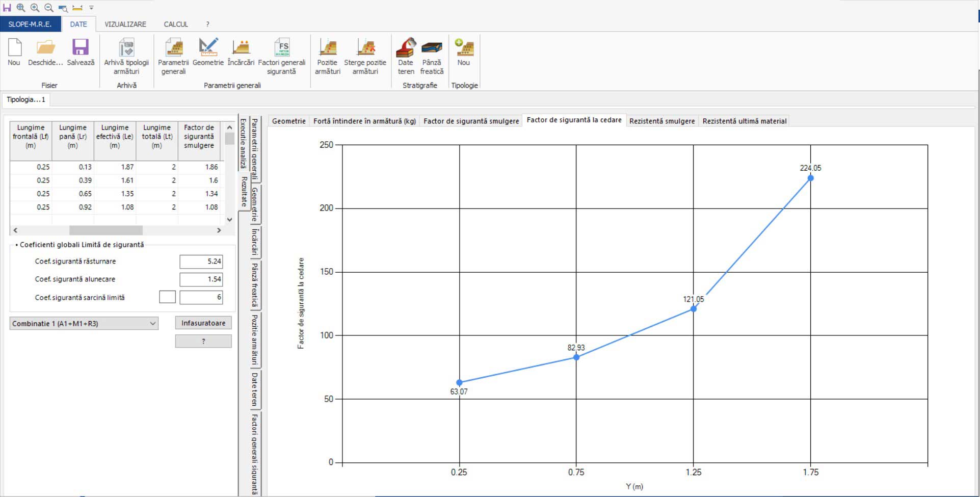The image size is (980, 497).
Task: Click the question mark button below Infasuratoare
Action: point(203,342)
